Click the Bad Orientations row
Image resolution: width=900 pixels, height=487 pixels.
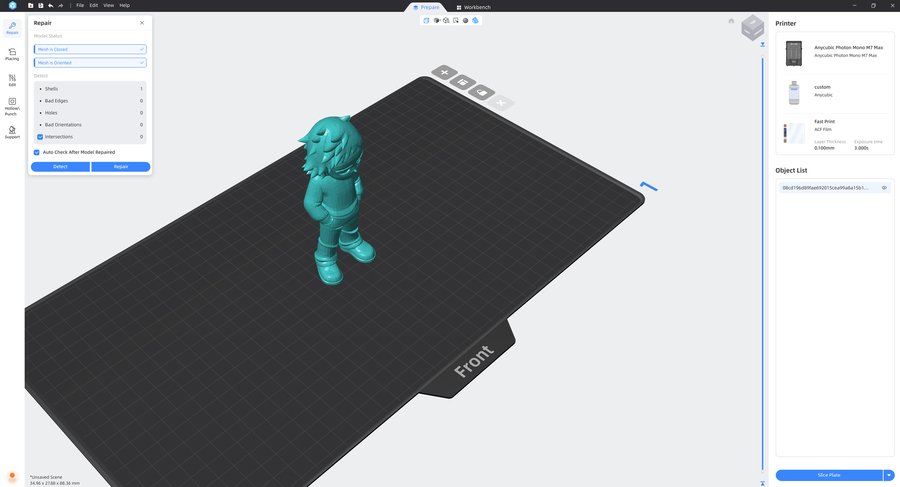tap(90, 125)
